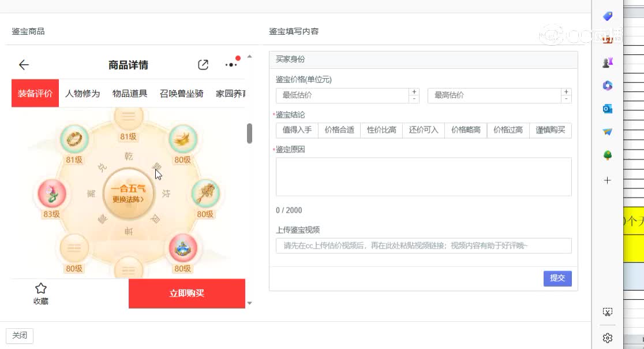644x349 pixels.
Task: Click the 立即购买 purchase button
Action: (x=187, y=293)
